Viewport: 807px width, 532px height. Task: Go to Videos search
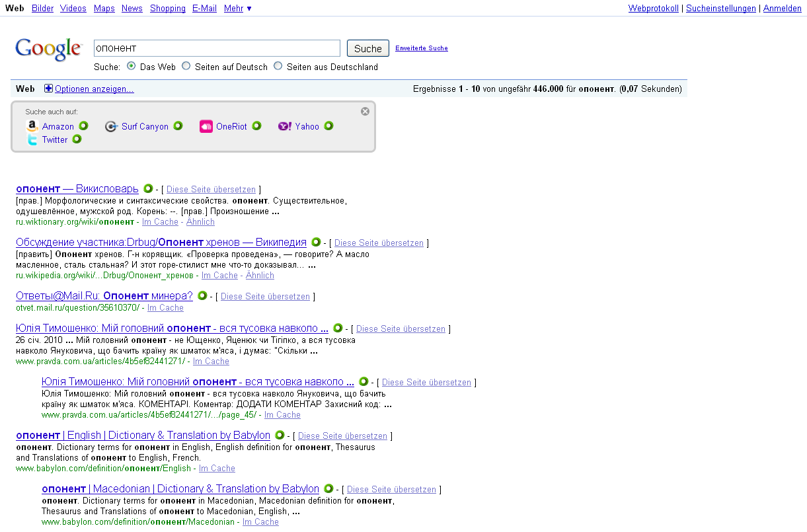(73, 8)
